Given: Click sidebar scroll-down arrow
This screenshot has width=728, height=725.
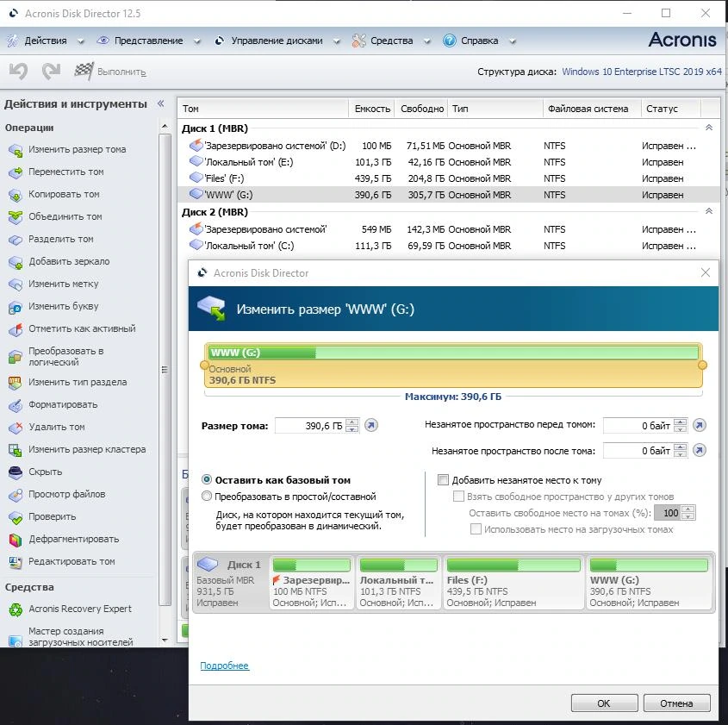Looking at the screenshot, I should [165, 640].
